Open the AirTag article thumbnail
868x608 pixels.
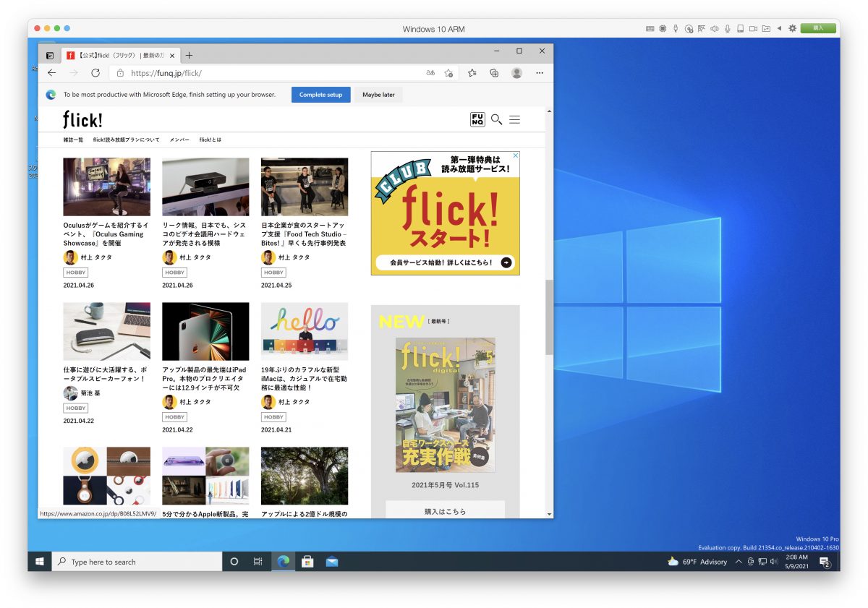pos(106,476)
